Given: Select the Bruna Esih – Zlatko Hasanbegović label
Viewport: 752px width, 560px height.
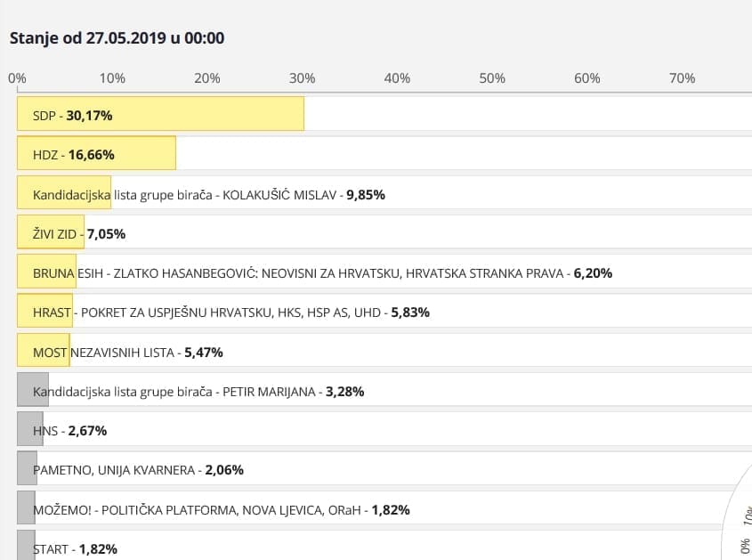Looking at the screenshot, I should point(322,272).
